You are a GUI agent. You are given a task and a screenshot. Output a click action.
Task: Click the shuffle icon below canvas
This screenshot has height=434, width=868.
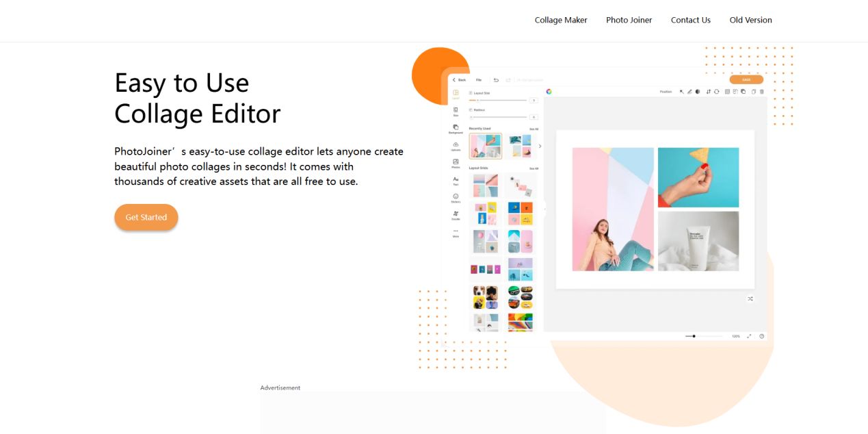pyautogui.click(x=750, y=298)
